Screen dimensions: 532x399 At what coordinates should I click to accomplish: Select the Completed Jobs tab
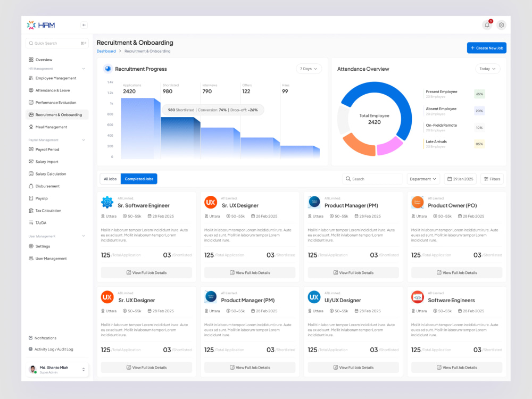click(139, 179)
